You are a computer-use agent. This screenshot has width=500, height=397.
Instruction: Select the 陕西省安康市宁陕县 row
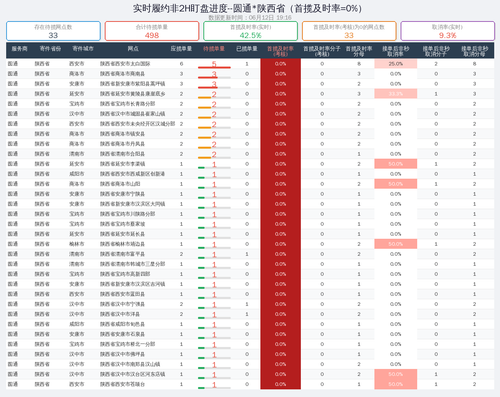click(250, 194)
